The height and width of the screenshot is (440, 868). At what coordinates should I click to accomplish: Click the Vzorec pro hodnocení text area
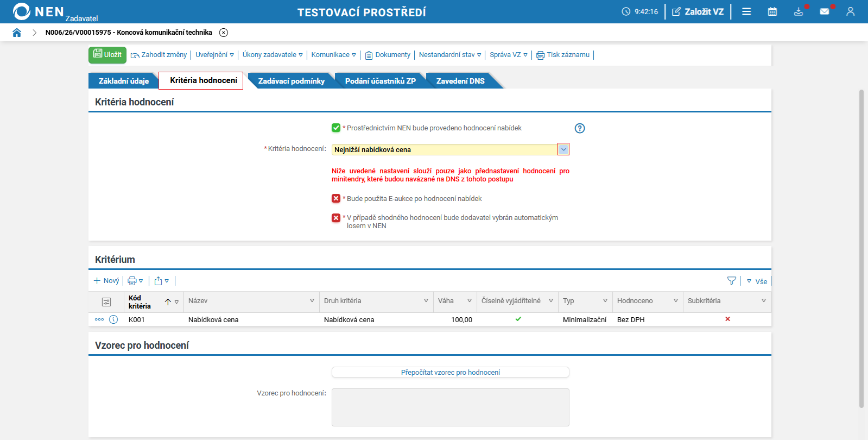click(x=451, y=407)
